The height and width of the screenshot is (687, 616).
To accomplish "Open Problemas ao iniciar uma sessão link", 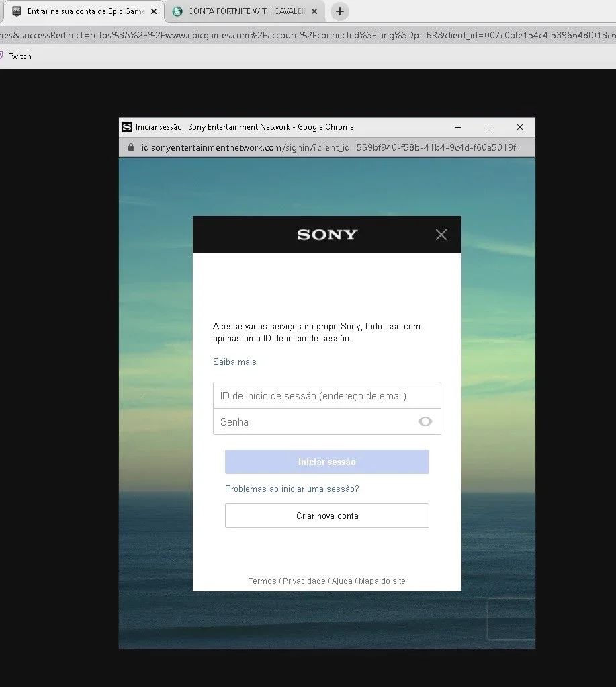I will point(292,489).
